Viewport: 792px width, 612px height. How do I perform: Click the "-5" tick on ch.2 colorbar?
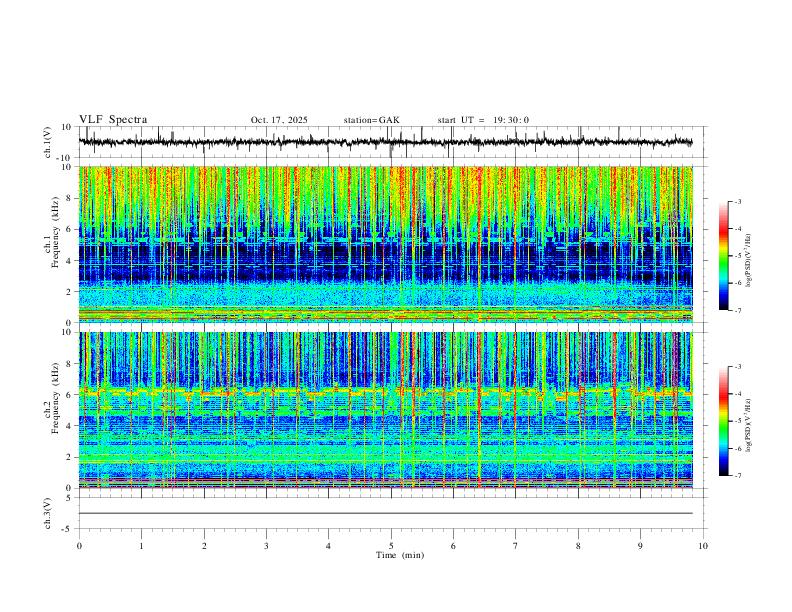click(737, 421)
